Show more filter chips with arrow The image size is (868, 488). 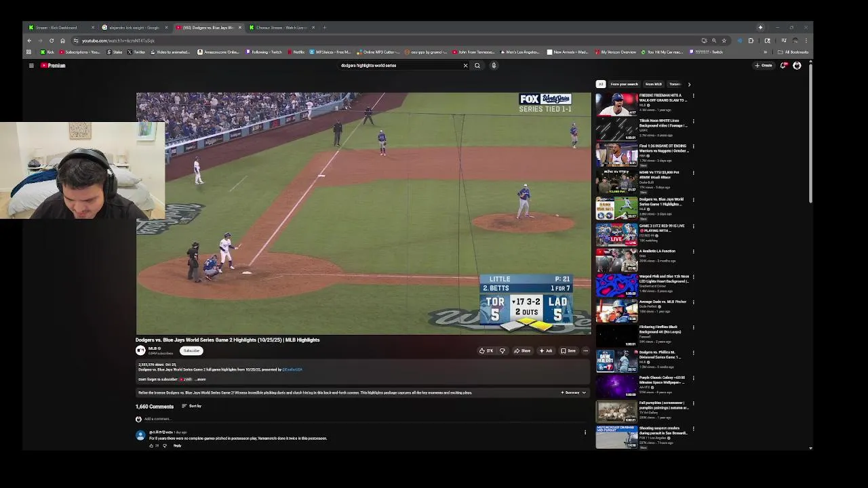689,84
